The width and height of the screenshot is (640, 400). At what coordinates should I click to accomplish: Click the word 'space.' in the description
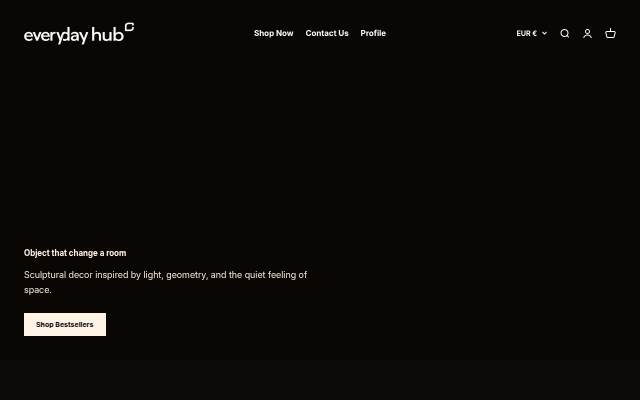(38, 290)
